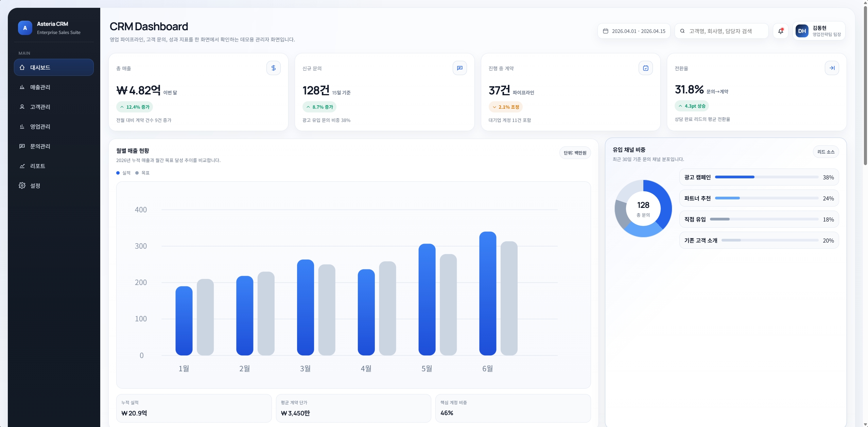Image resolution: width=868 pixels, height=427 pixels.
Task: Click the 광고 캠페인 progress bar
Action: pos(766,177)
